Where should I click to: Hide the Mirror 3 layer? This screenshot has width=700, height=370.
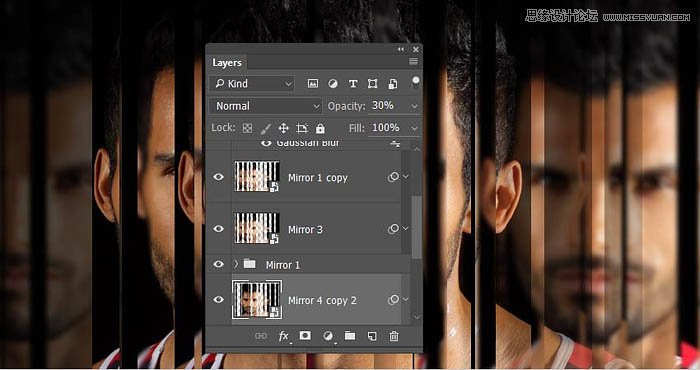coord(218,229)
